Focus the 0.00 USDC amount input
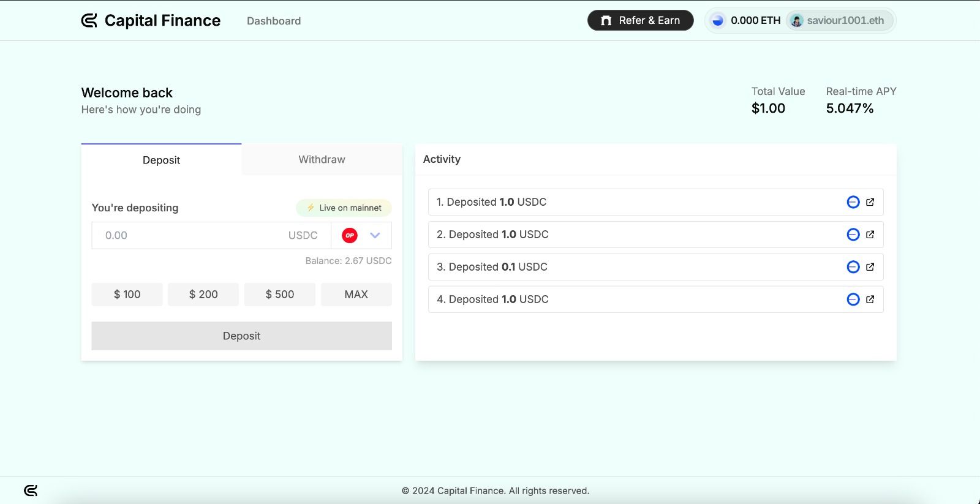Screen dimensions: 980x504 click(x=211, y=235)
